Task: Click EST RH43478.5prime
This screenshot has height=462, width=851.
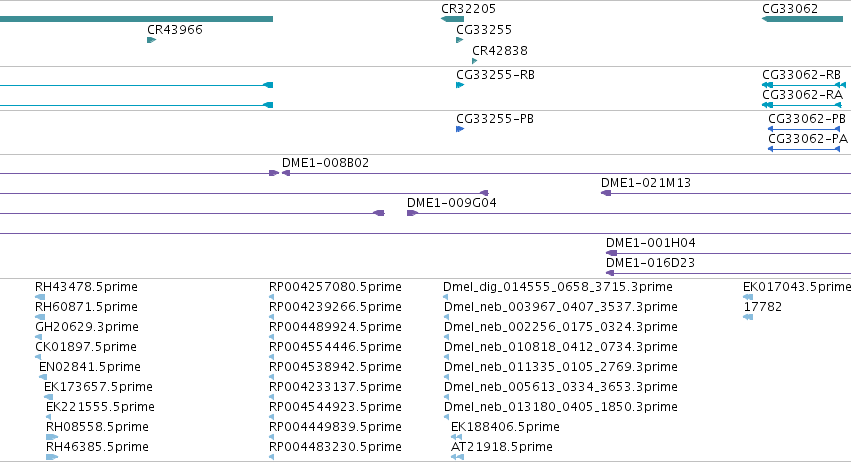Action: (x=86, y=287)
